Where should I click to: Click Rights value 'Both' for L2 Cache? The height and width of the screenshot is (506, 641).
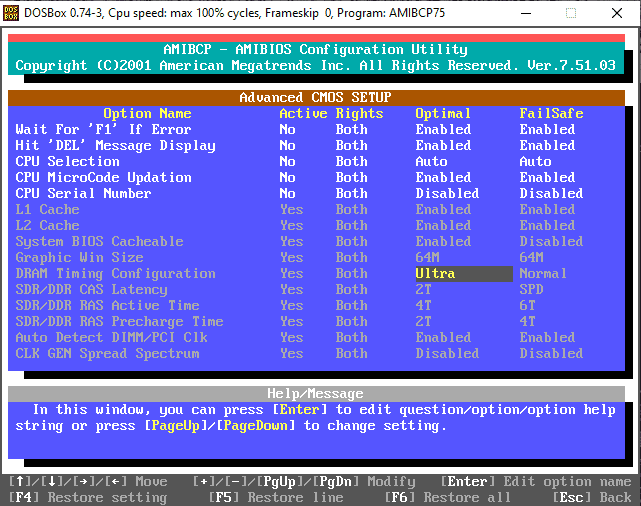(x=352, y=225)
